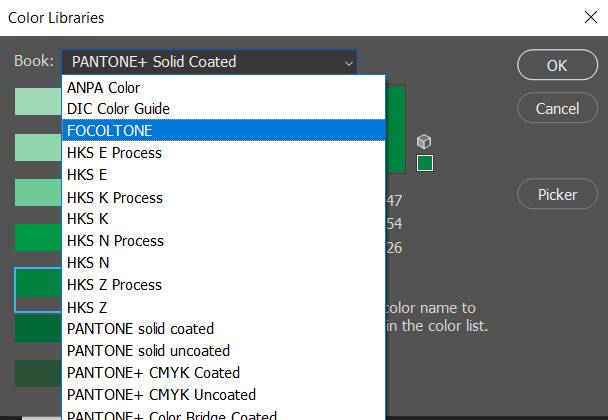Select DIC Color Guide option
This screenshot has width=608, height=420.
click(118, 108)
